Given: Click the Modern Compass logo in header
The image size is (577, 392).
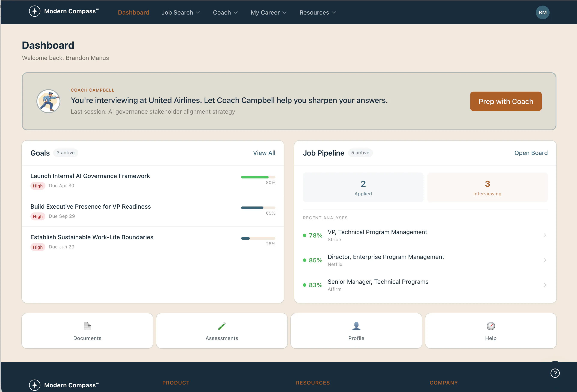Looking at the screenshot, I should point(64,11).
